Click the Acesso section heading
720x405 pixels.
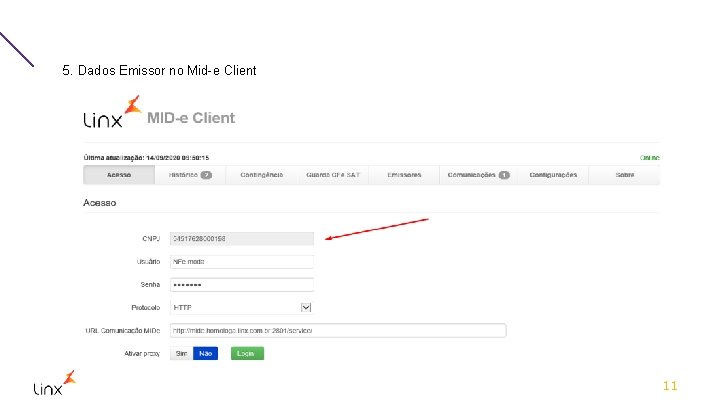pos(100,203)
